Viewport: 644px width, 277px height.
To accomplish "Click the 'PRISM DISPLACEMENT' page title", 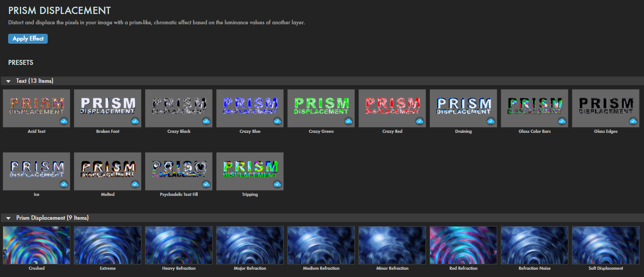I will click(59, 10).
